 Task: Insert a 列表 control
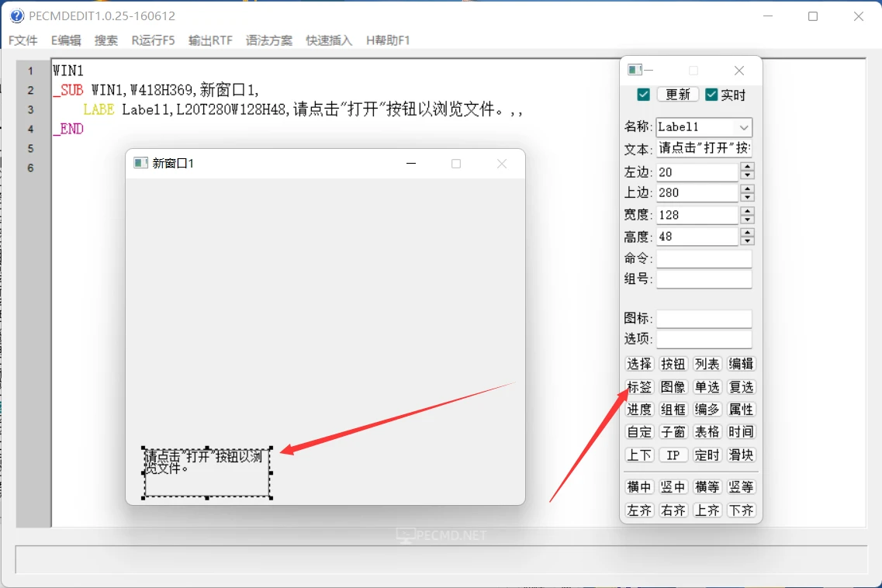point(707,364)
